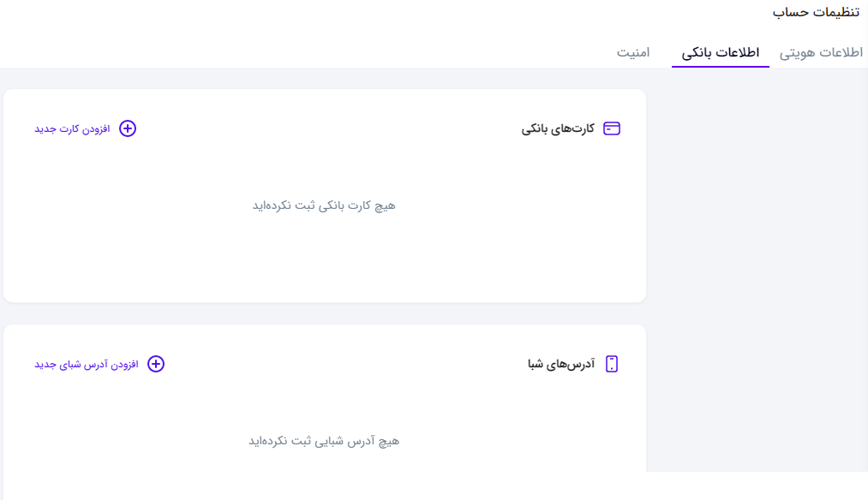This screenshot has height=500, width=868.
Task: Click the plus icon for adding Sheba address
Action: click(156, 364)
